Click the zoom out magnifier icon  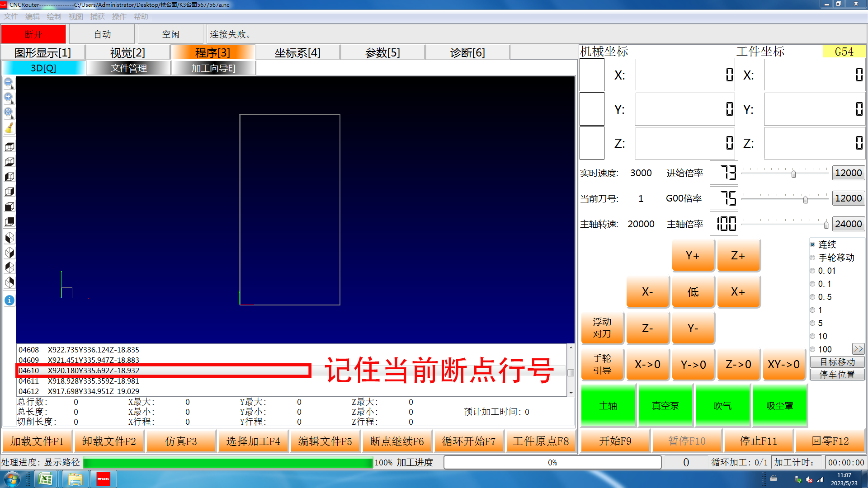[9, 83]
